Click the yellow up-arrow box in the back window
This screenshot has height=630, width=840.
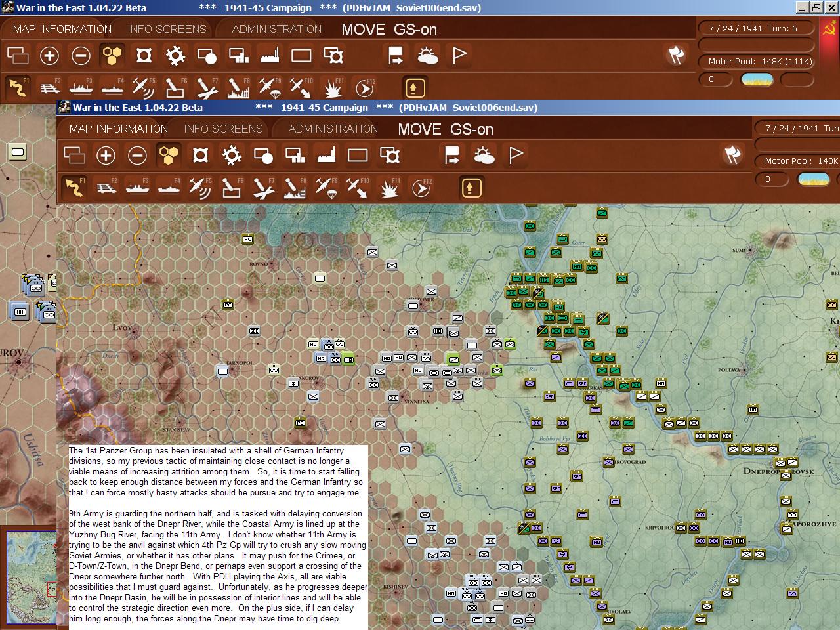(x=415, y=87)
